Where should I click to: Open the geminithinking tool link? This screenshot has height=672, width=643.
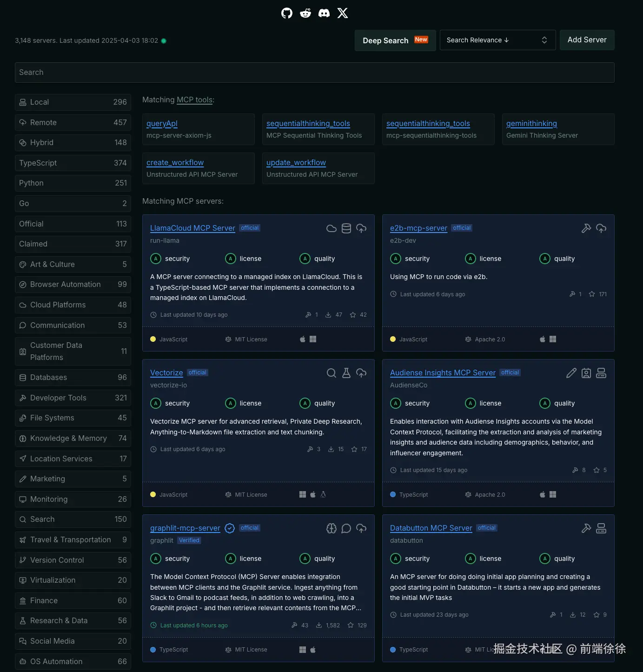pyautogui.click(x=531, y=124)
